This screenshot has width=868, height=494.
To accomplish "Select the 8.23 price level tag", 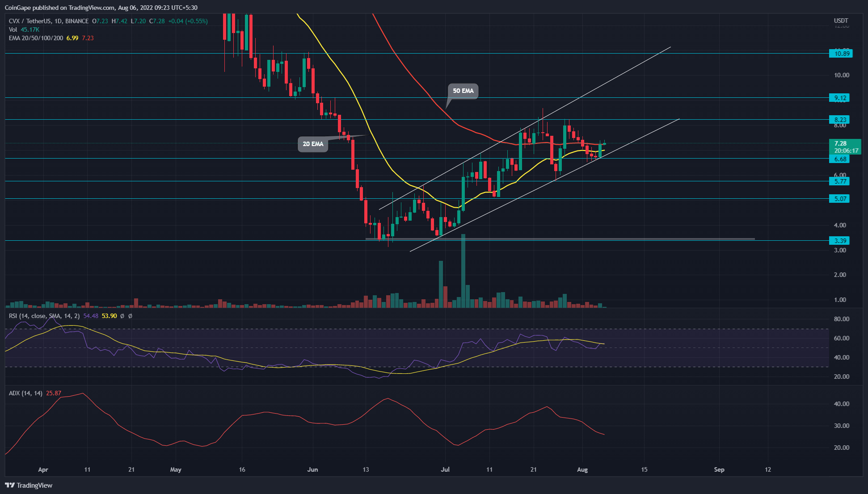I will (840, 120).
